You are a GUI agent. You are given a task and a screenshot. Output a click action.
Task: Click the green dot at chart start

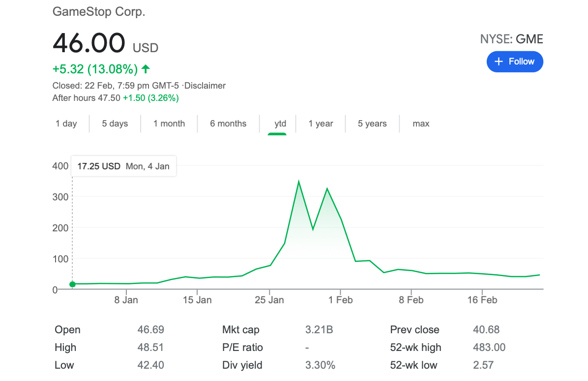point(72,284)
